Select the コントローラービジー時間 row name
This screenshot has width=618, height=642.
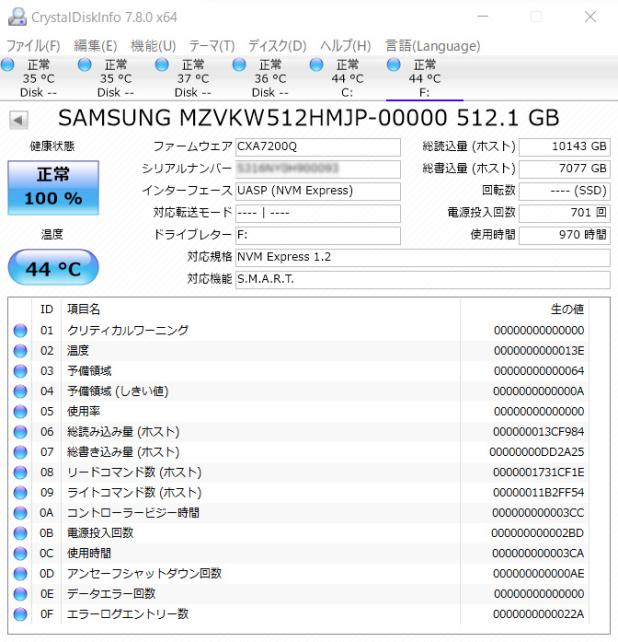coord(133,513)
